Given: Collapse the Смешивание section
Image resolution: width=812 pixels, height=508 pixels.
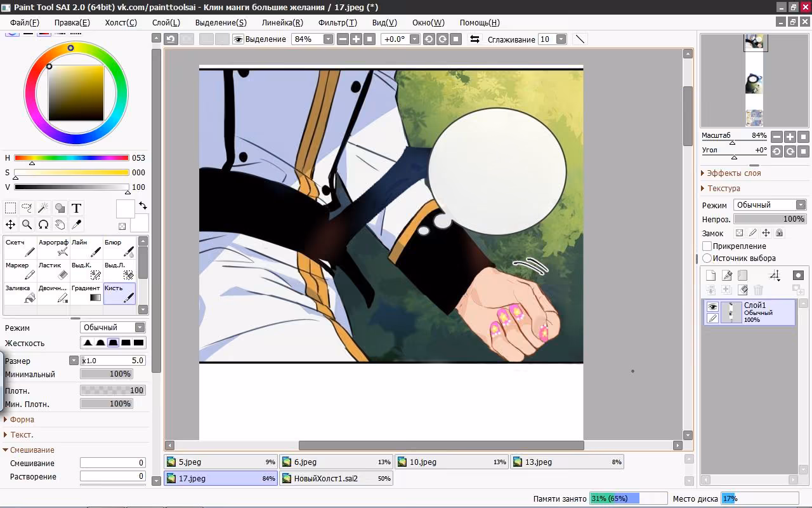Looking at the screenshot, I should [29, 450].
